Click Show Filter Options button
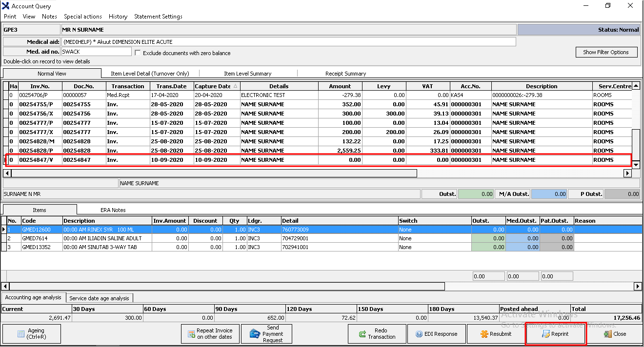This screenshot has width=644, height=347. point(606,52)
